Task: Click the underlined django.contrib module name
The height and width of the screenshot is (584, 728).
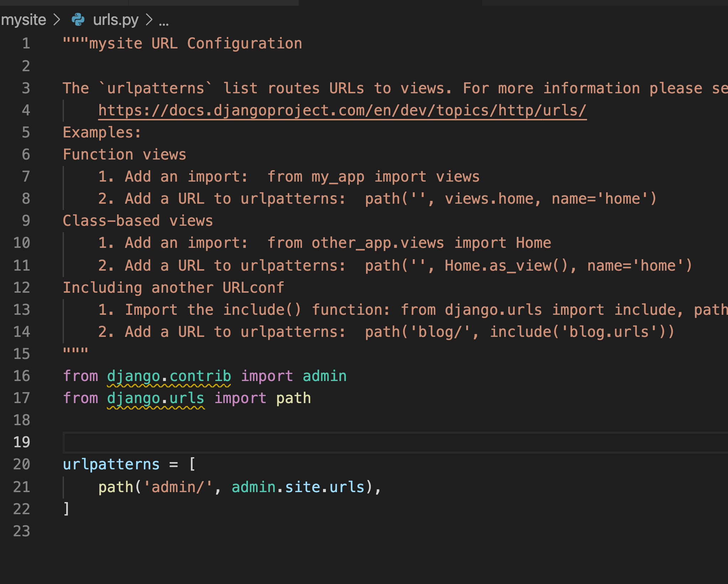Action: 169,376
